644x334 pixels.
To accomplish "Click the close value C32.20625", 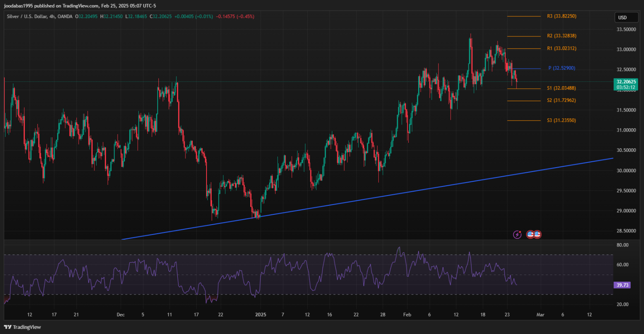I will [x=161, y=16].
